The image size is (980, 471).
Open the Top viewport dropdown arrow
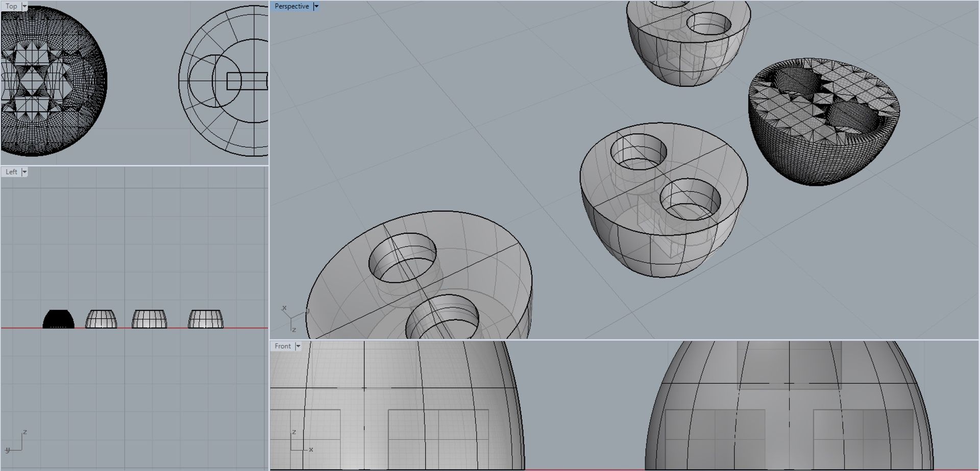point(24,7)
